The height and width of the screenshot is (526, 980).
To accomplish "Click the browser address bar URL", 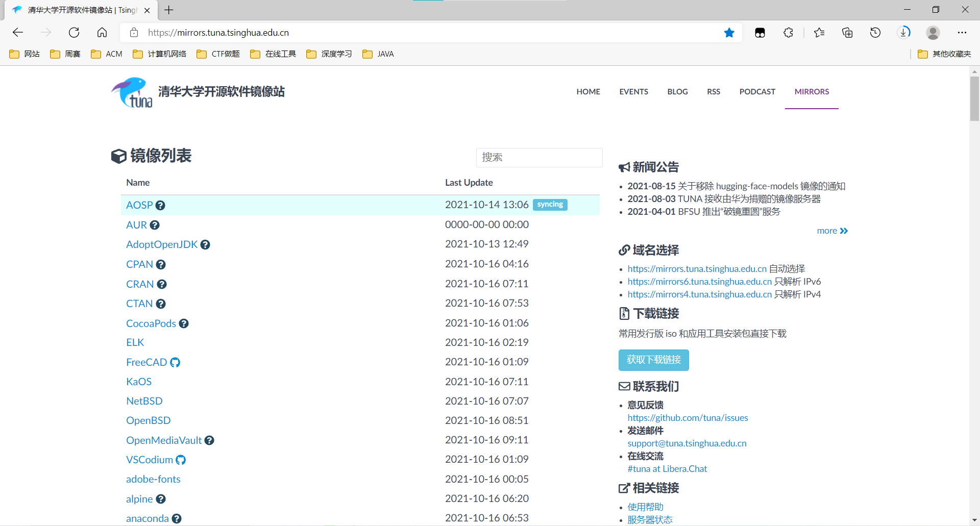I will click(218, 33).
